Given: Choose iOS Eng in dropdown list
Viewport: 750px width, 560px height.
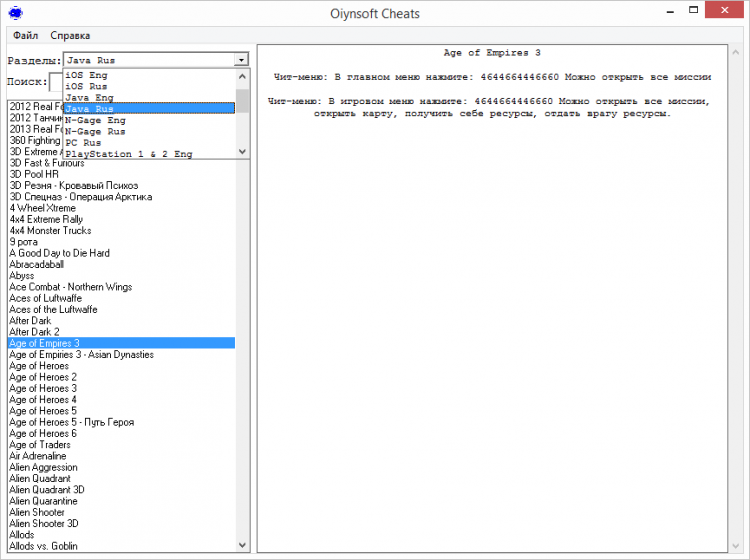Looking at the screenshot, I should [150, 75].
